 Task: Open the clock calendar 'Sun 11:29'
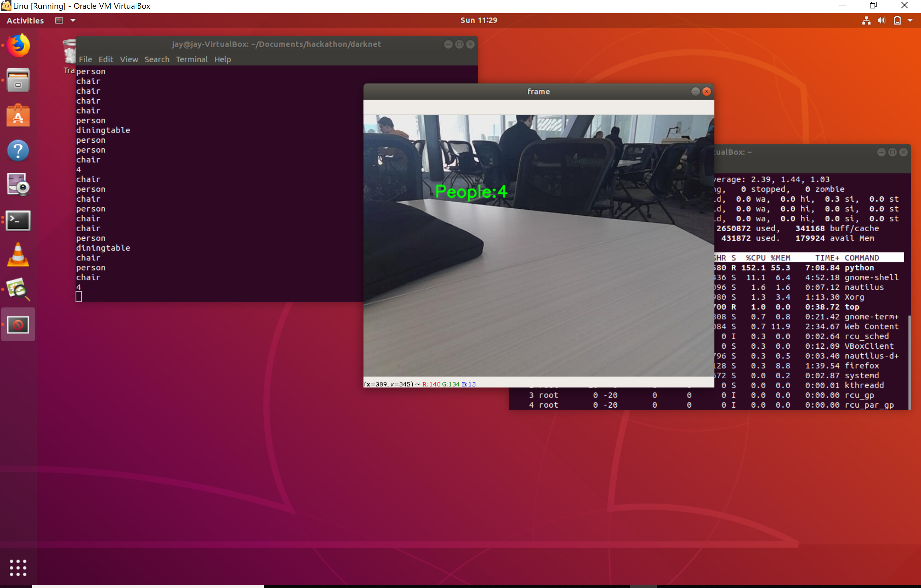[478, 21]
